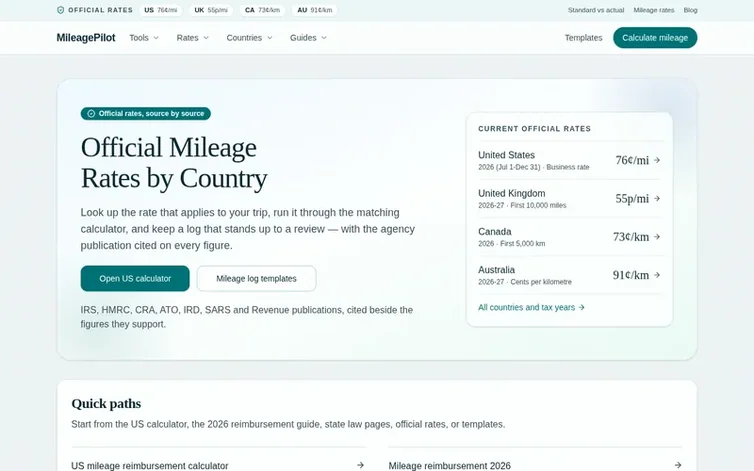Click the check icon in the Official rates badge

[x=91, y=114]
